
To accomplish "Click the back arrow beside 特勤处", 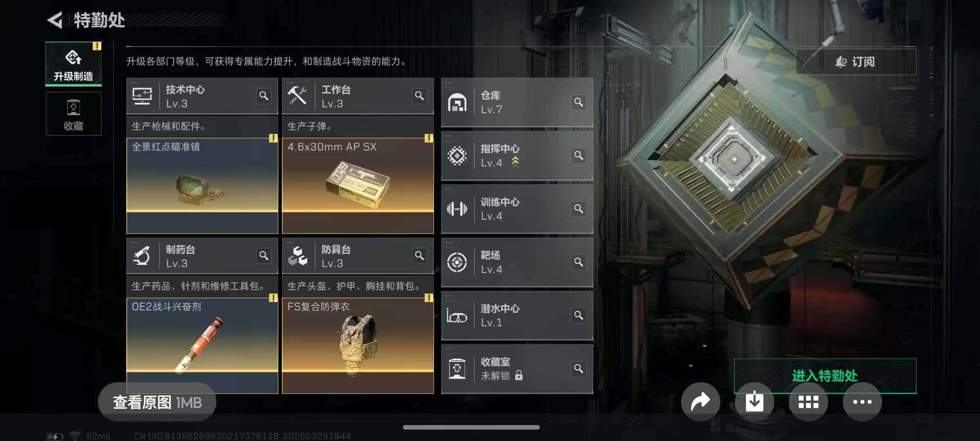I will click(x=55, y=20).
